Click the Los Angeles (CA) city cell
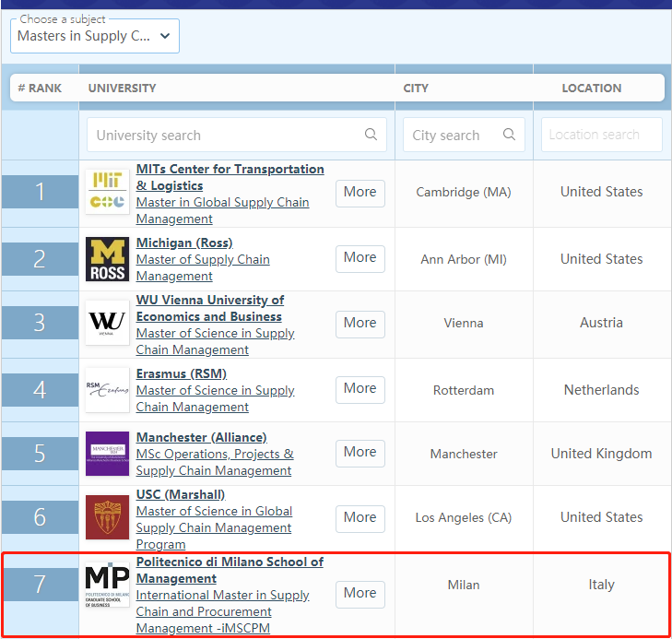 coord(464,517)
